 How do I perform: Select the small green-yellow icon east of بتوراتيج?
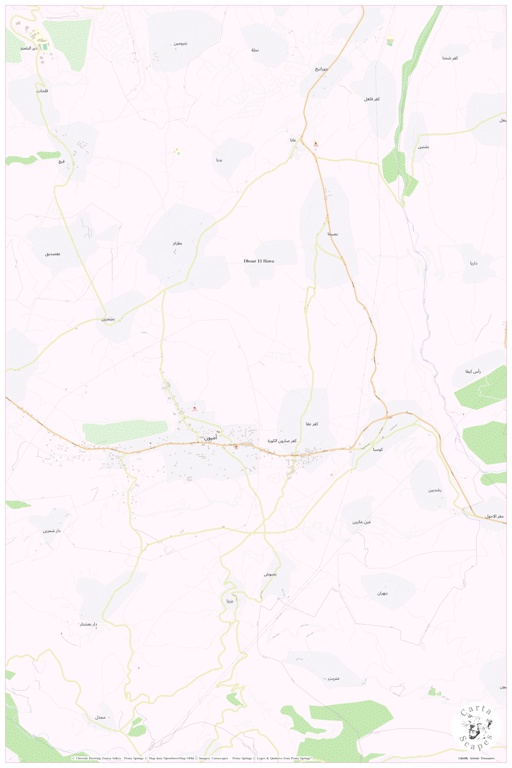[390, 42]
